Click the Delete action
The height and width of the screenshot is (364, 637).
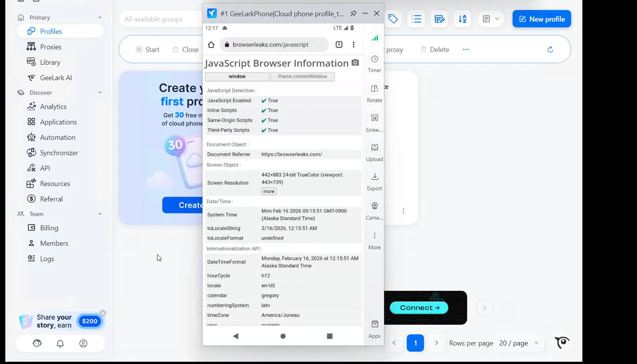435,49
